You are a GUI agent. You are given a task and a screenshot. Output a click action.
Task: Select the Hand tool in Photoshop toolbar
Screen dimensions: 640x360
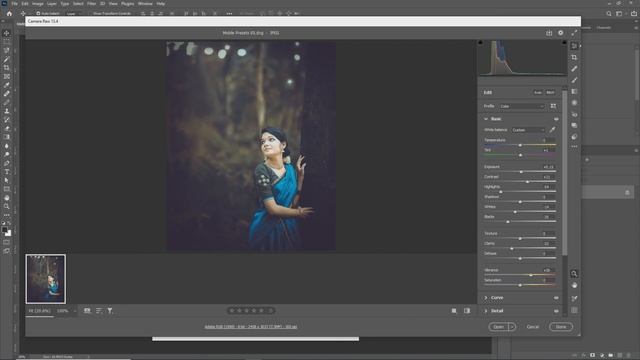7,198
